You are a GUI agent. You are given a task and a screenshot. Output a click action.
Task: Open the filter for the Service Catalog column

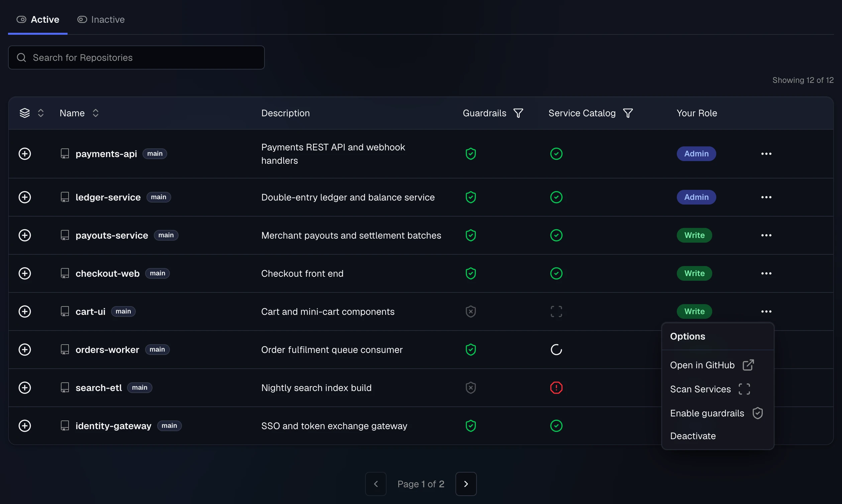(x=628, y=113)
